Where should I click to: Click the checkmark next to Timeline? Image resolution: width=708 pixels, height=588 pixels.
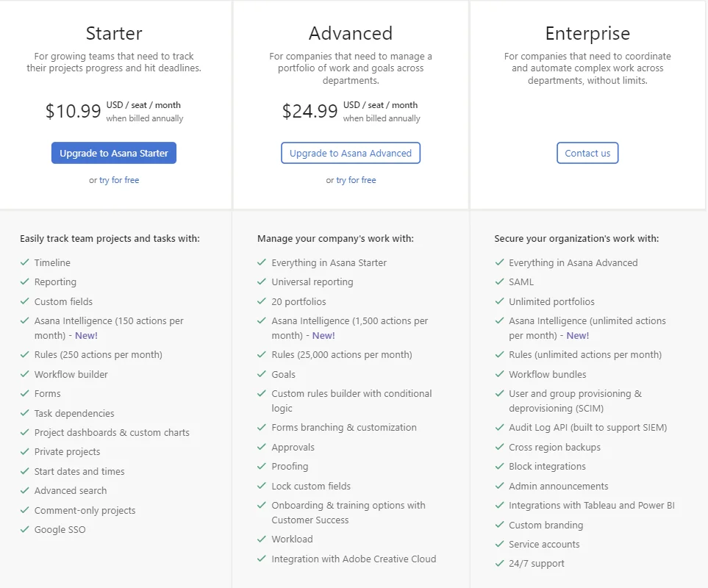25,262
